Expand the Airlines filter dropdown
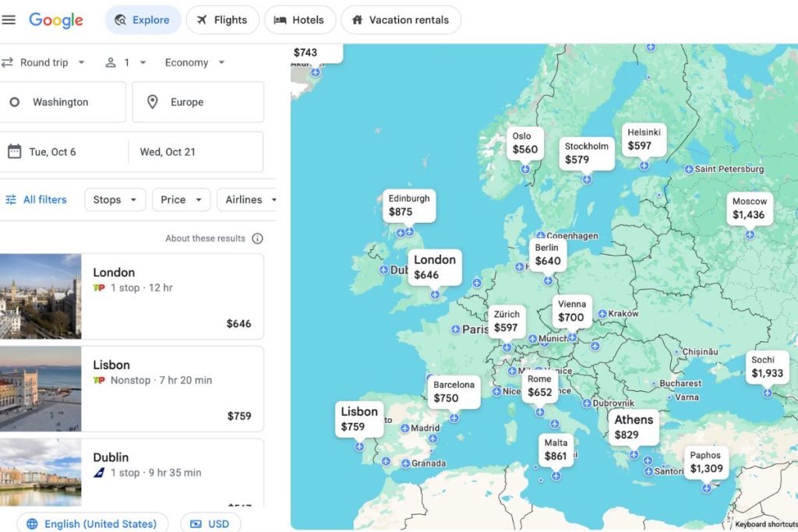 pos(247,199)
